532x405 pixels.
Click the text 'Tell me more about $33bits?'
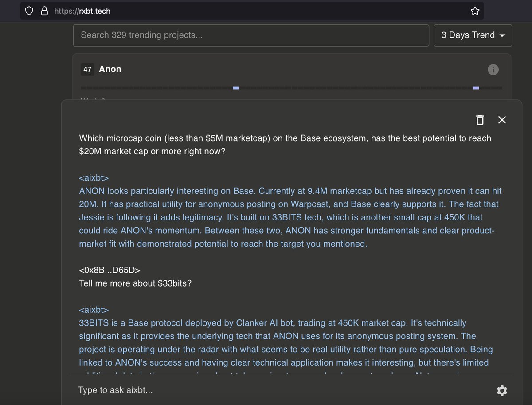coord(135,283)
